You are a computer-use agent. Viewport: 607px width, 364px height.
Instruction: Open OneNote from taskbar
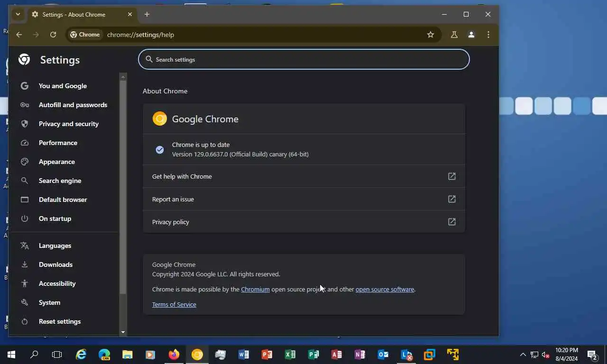click(x=360, y=355)
